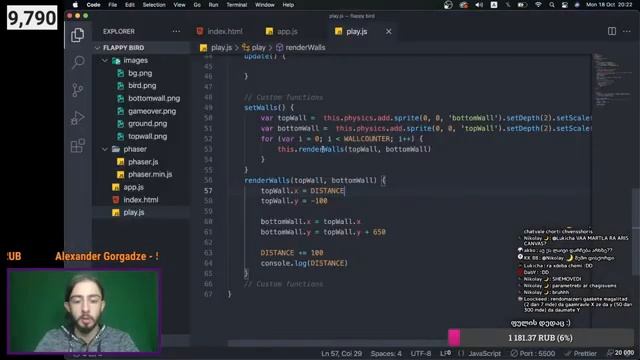Open Run and Debug view

tap(78, 118)
